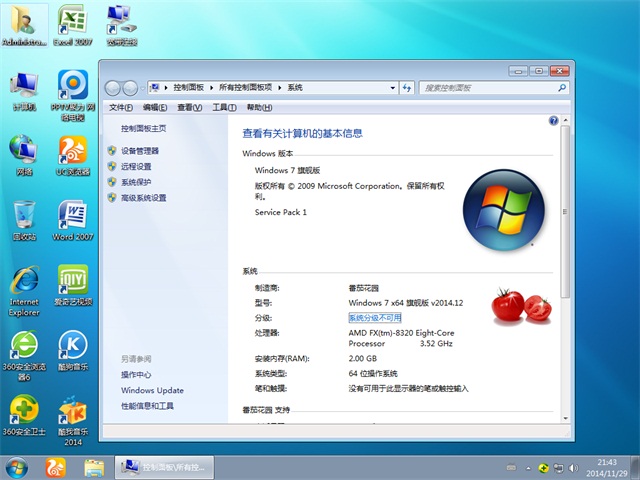Launch the PPTV network TV shortcut
This screenshot has width=640, height=480.
click(x=73, y=96)
